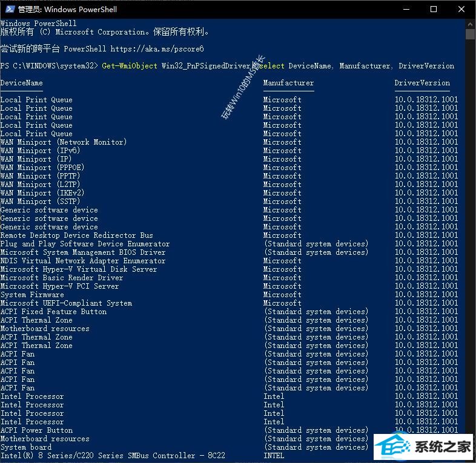
Task: Click WAN Miniport (IKEv2) entry
Action: click(x=42, y=193)
